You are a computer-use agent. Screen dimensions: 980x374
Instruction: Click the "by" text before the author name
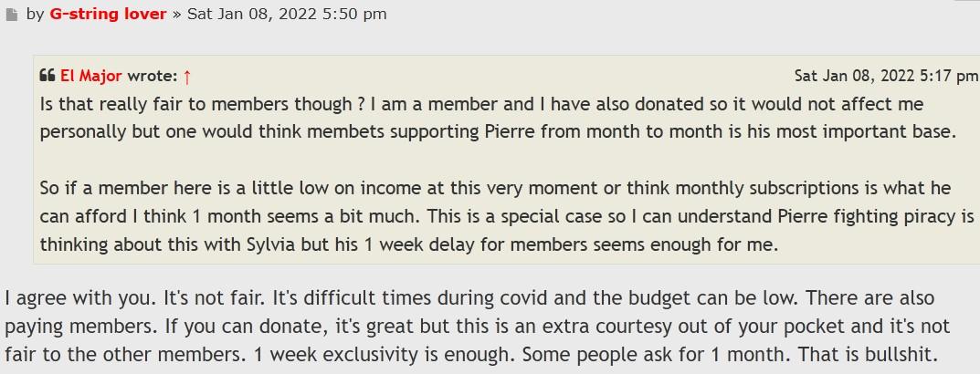35,14
